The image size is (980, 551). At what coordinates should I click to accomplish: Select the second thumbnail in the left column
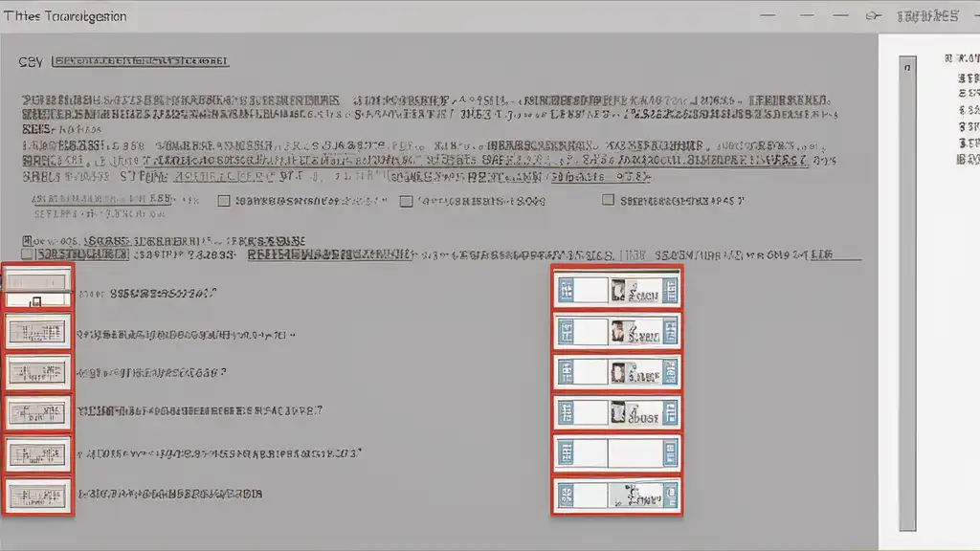pos(37,332)
